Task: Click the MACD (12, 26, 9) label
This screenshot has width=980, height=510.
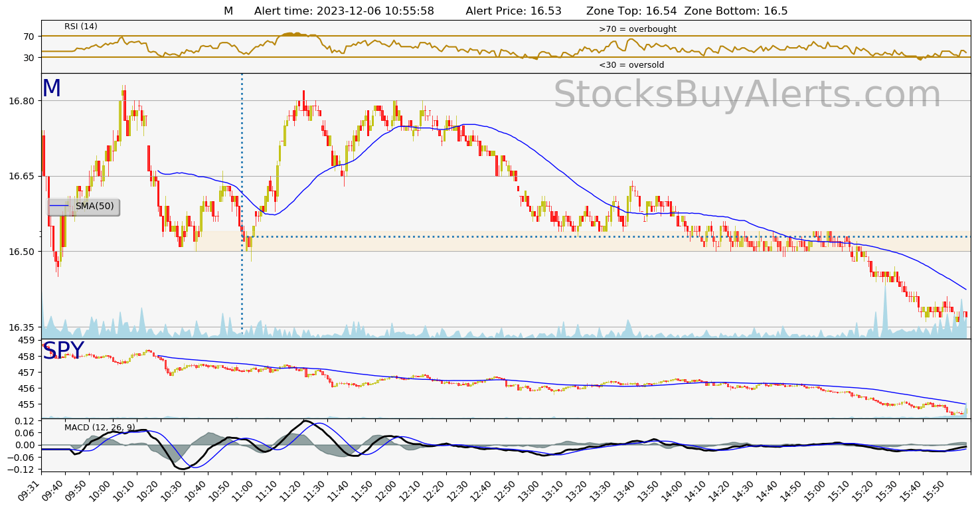Action: coord(100,428)
